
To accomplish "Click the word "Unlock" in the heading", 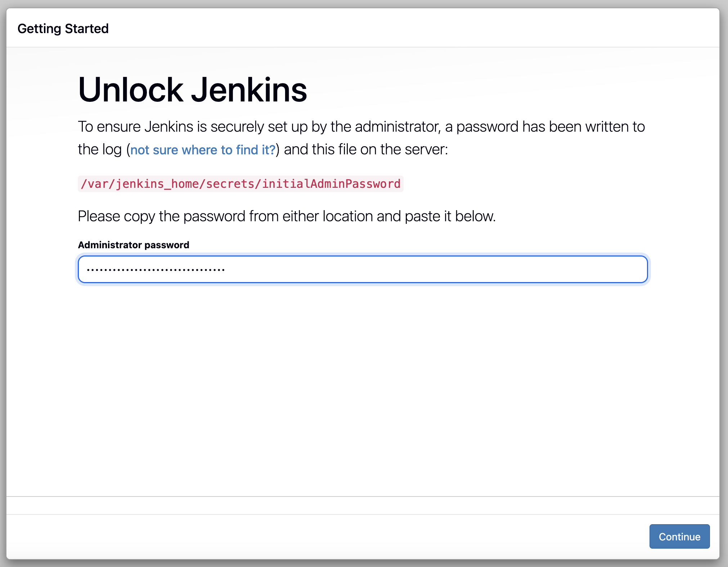I will point(130,90).
